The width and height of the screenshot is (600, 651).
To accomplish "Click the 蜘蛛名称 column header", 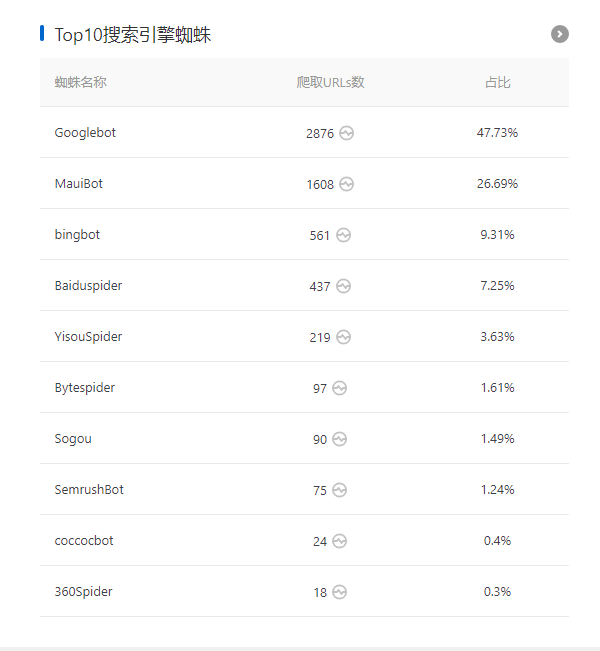I will (x=80, y=82).
